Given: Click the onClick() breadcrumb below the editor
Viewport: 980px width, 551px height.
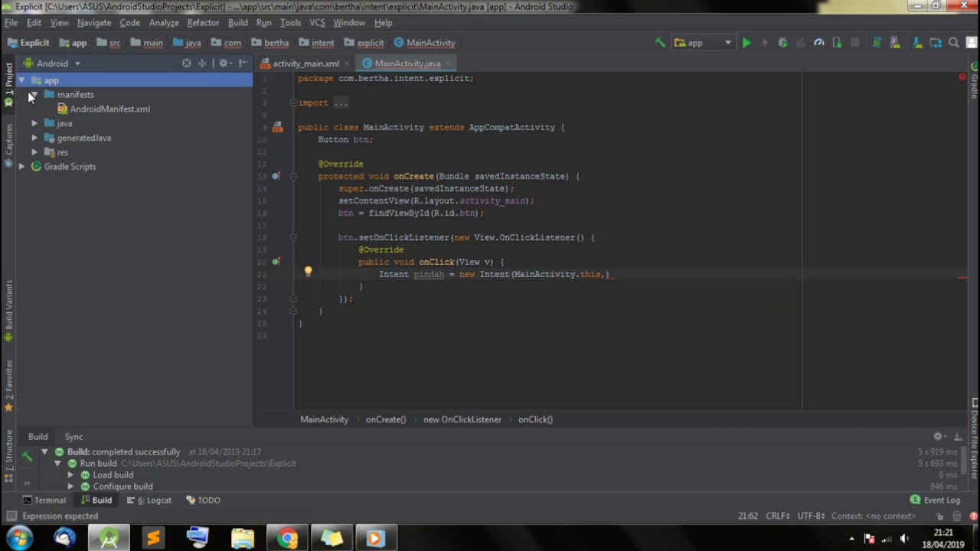Looking at the screenshot, I should coord(535,419).
